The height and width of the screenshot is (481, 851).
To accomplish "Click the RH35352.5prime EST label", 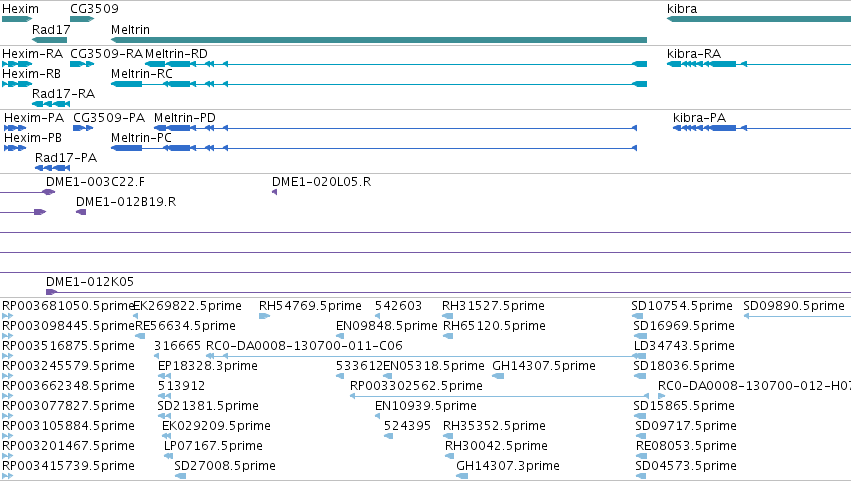I will click(494, 426).
